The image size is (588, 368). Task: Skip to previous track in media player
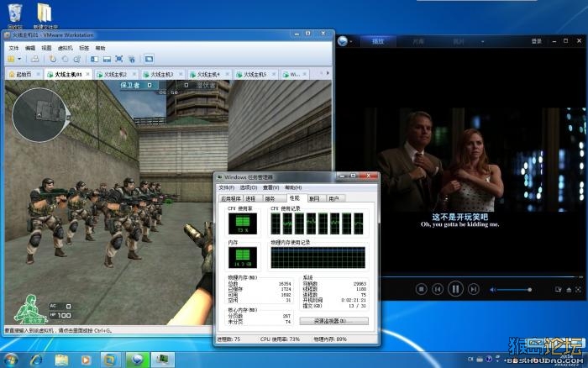pos(438,289)
